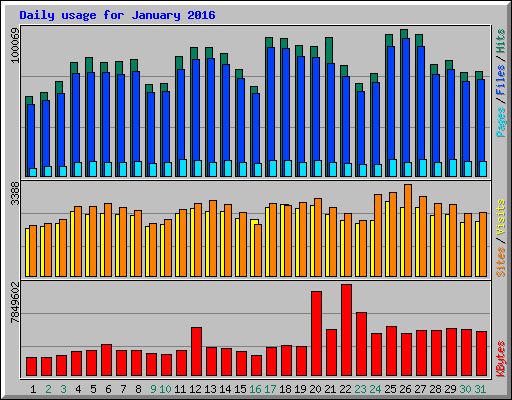The width and height of the screenshot is (512, 400).
Task: Click the cyan Pages bar for day 1
Action: click(33, 172)
